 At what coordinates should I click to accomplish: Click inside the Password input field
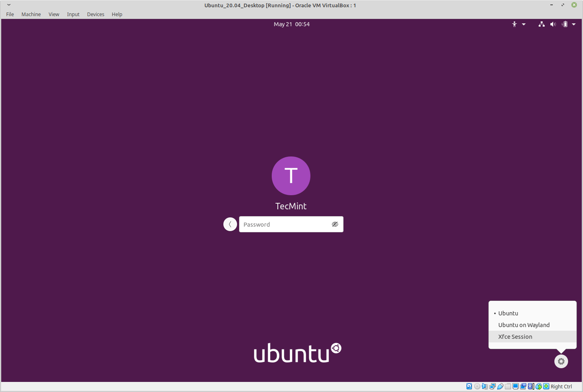click(284, 224)
